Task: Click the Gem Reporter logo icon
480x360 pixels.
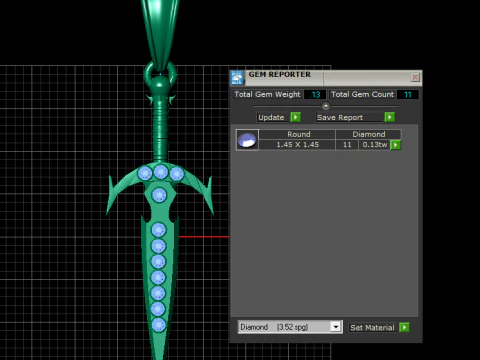Action: click(x=237, y=78)
